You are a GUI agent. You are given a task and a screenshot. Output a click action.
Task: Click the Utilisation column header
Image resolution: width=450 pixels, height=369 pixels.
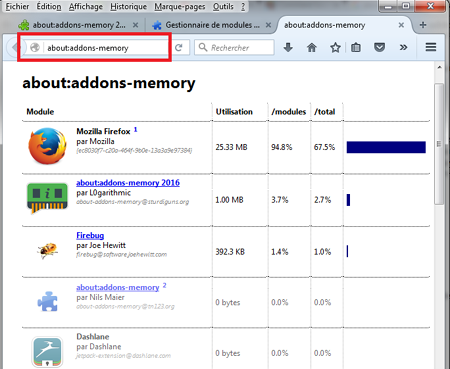(x=234, y=112)
